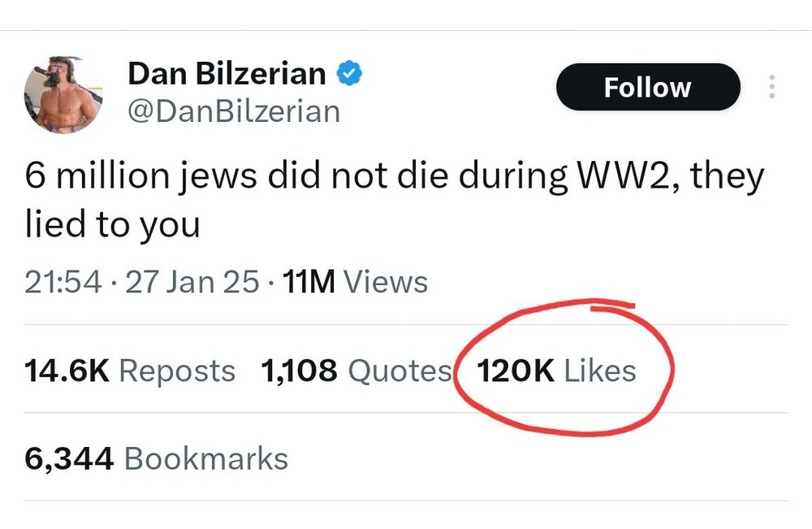812x529 pixels.
Task: Click the word Views
Action: click(386, 282)
